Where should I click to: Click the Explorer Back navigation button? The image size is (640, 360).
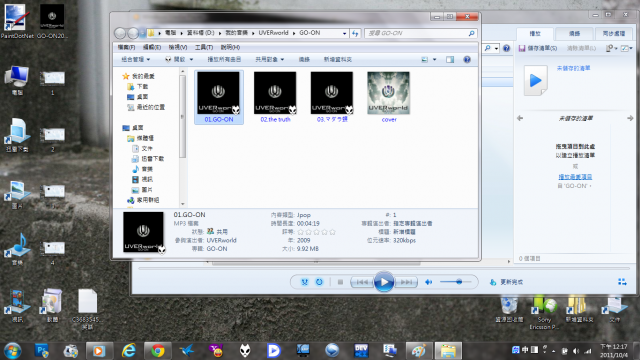(x=120, y=33)
